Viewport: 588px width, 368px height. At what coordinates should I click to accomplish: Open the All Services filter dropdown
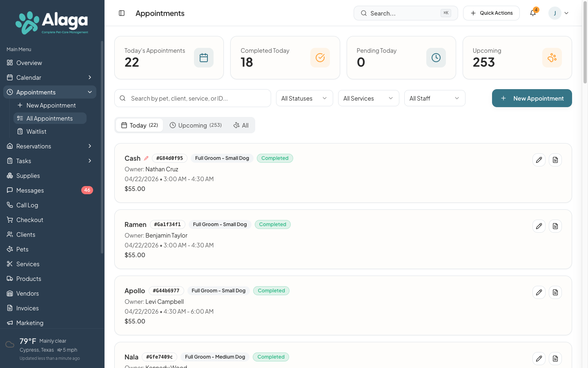[x=369, y=98]
